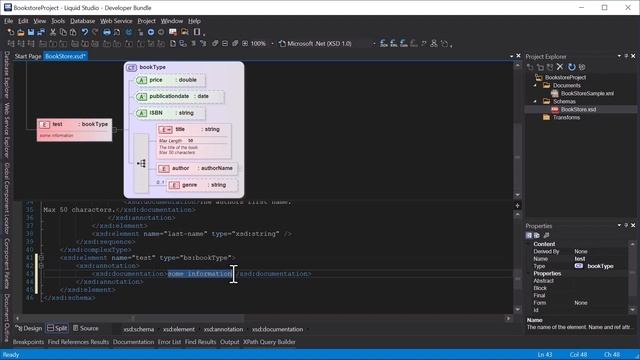Click the Copy icon in toolbar

[x=63, y=32]
